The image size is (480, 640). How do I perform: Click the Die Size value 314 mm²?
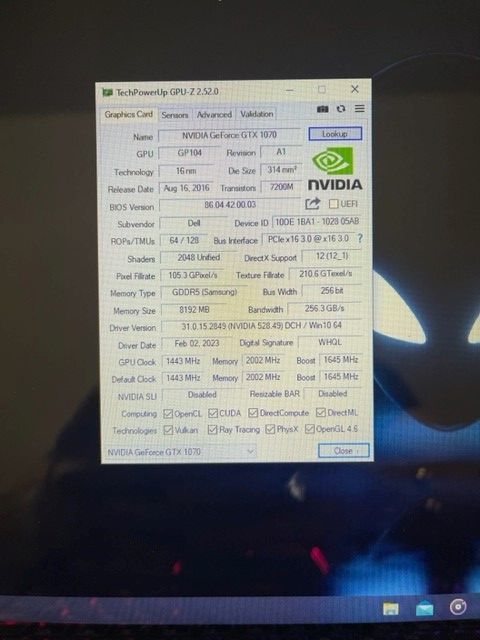coord(282,170)
